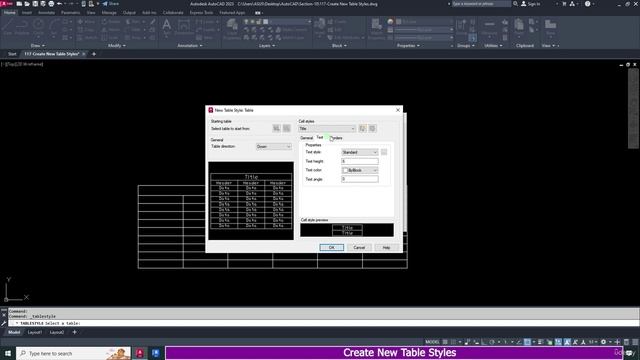The height and width of the screenshot is (360, 640).
Task: Click Match Properties icon in Properties panel
Action: click(376, 28)
